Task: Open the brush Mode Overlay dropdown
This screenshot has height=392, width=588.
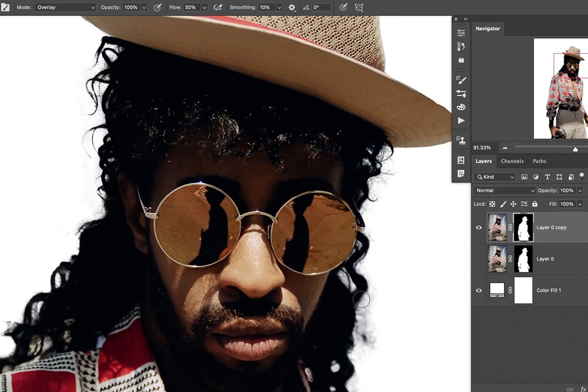Action: point(66,8)
